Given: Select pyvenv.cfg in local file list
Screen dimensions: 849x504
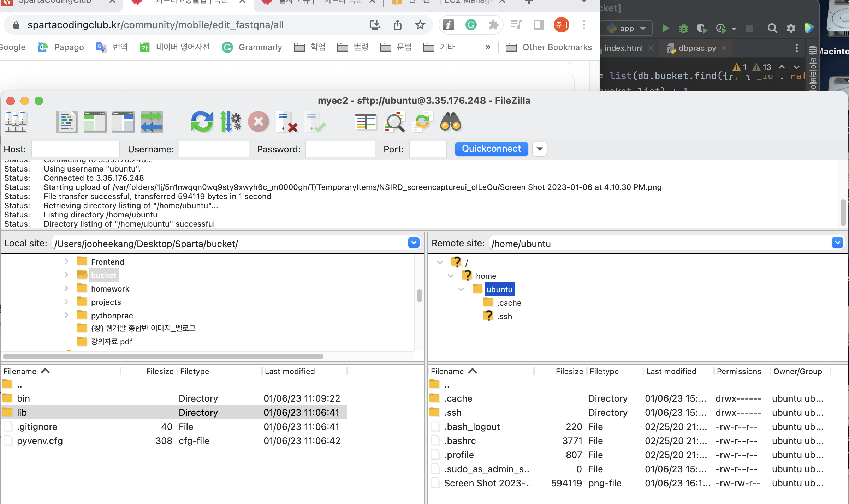Looking at the screenshot, I should [x=173, y=440].
